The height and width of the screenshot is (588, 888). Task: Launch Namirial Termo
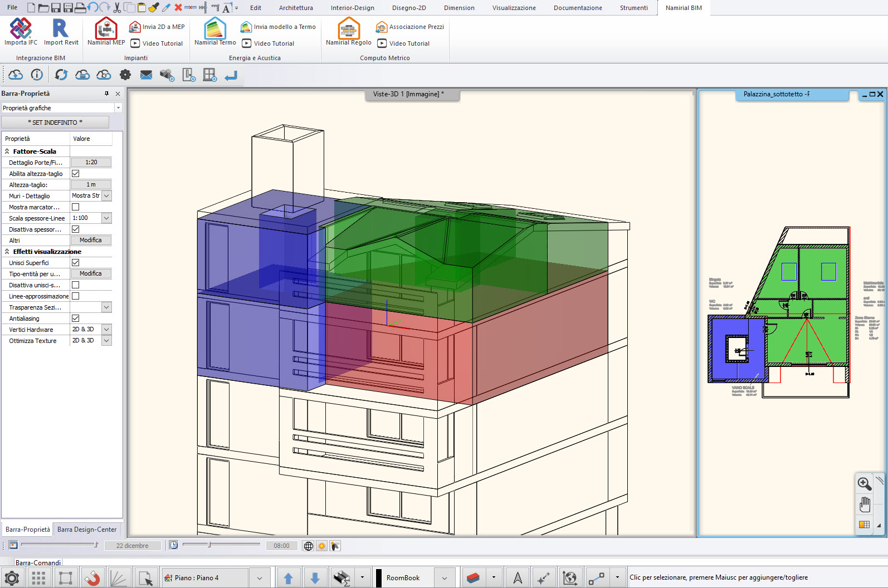point(215,29)
